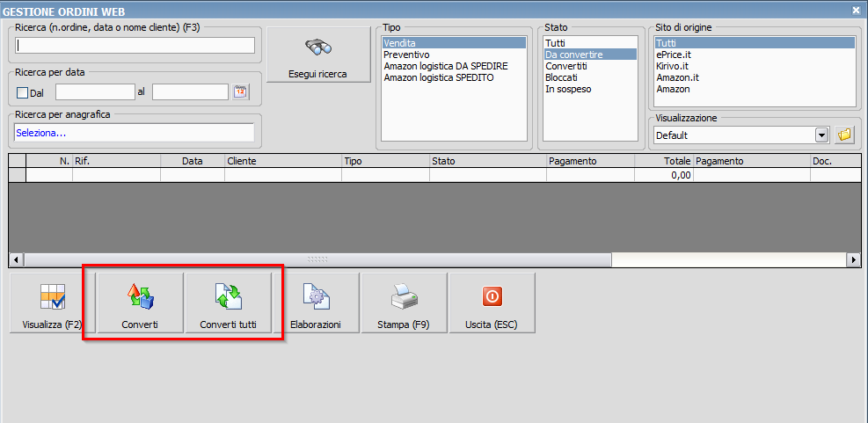Select Kirivo.it origin site

755,66
